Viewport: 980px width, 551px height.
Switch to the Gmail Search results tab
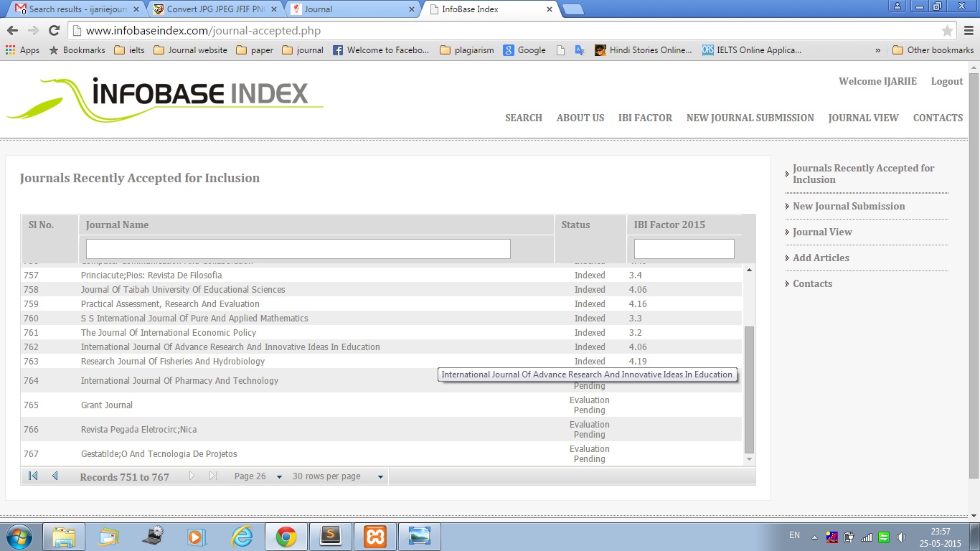point(77,9)
